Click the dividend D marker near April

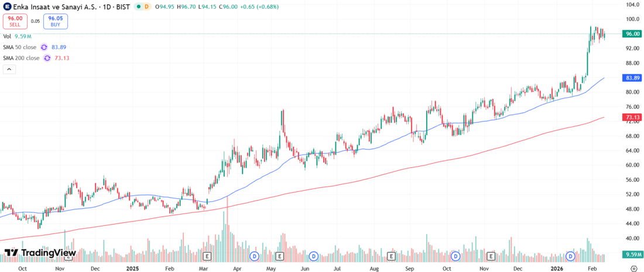pyautogui.click(x=254, y=256)
